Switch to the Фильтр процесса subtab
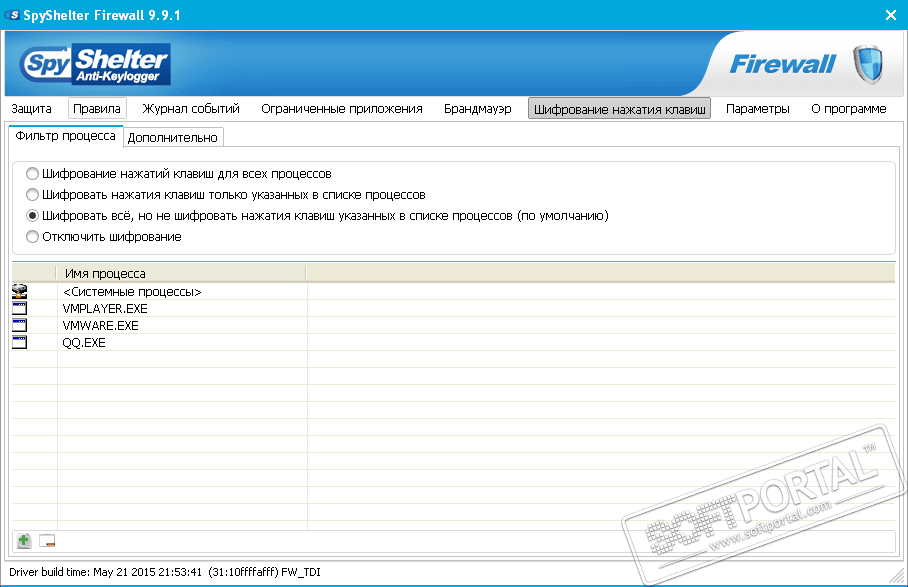Image resolution: width=908 pixels, height=587 pixels. tap(65, 136)
